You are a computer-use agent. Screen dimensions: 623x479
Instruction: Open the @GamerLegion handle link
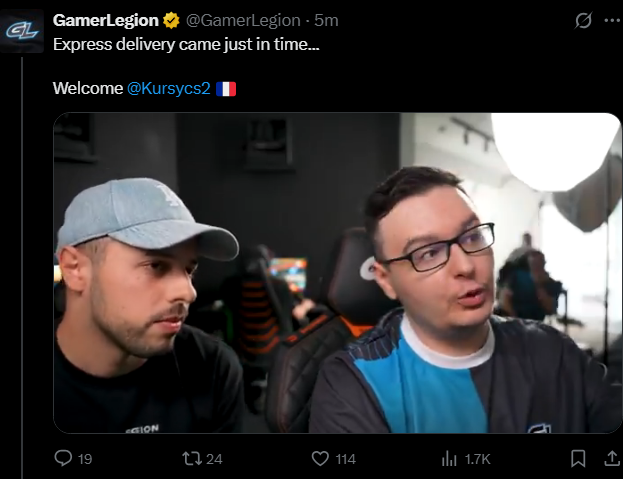243,20
